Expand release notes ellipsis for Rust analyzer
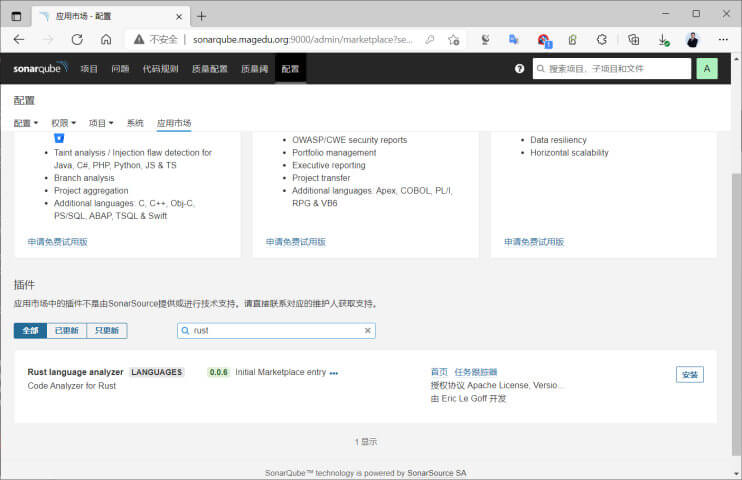 coord(334,373)
